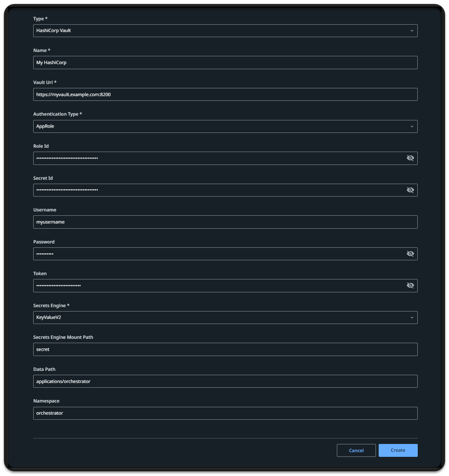This screenshot has width=449, height=476.
Task: Click the Authentication Type chevron arrow
Action: [411, 126]
